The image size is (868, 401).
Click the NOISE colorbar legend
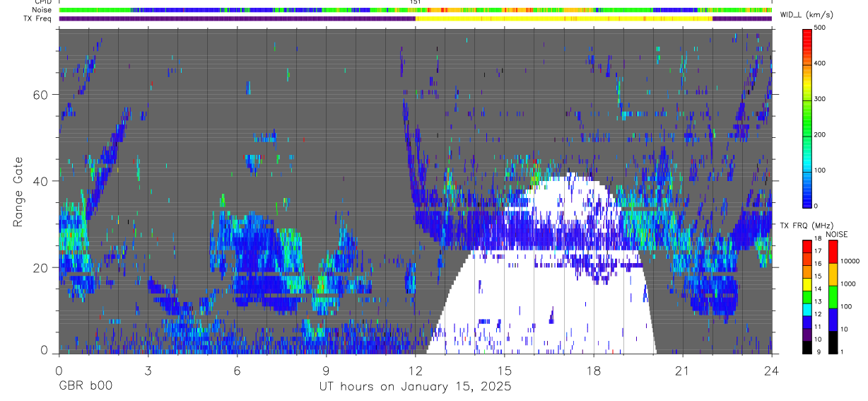(833, 297)
